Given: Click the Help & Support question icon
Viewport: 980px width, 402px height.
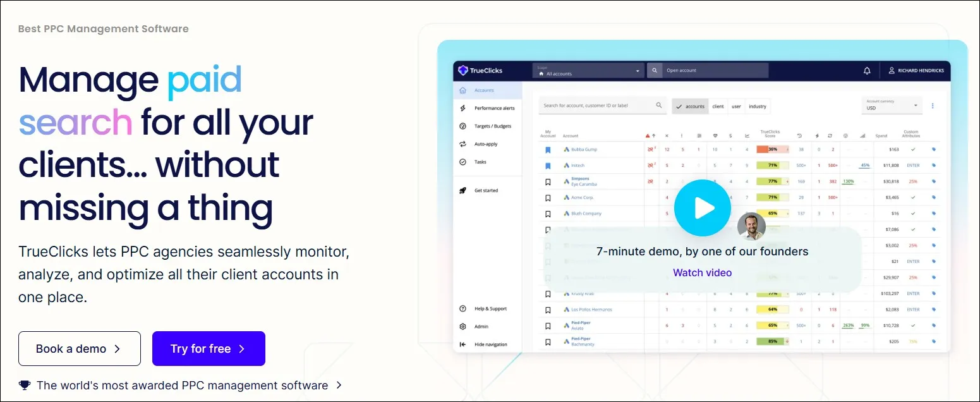Looking at the screenshot, I should click(463, 308).
